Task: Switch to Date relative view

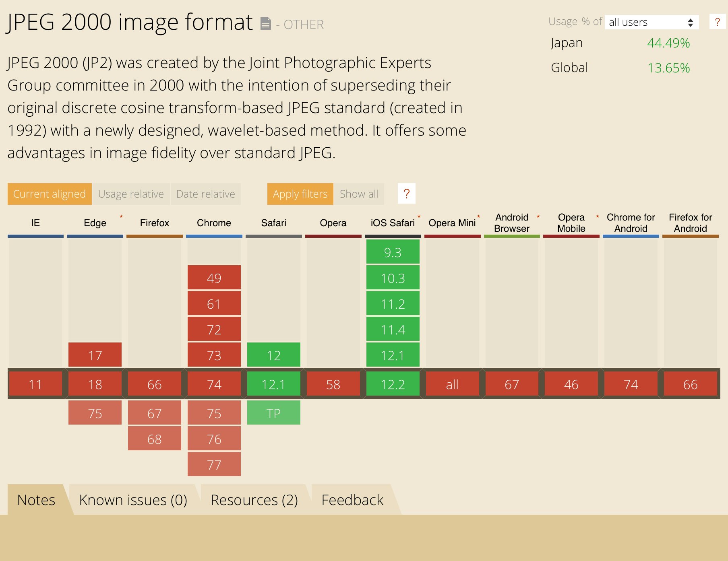Action: click(x=205, y=194)
